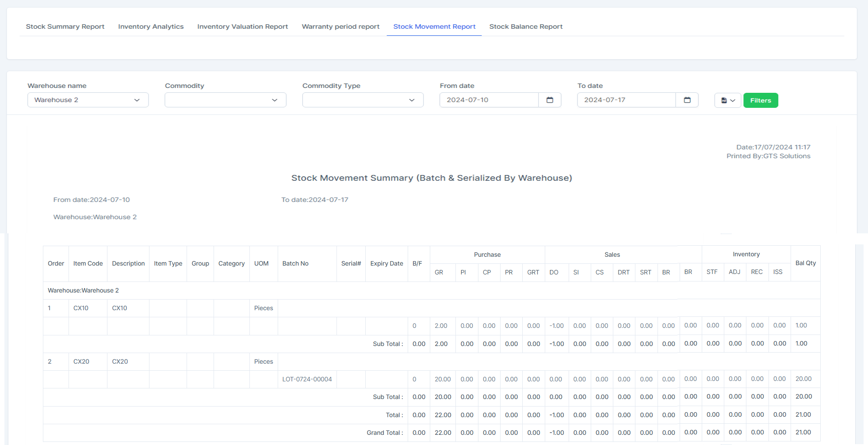Open the export file format dropdown
Screen dimensions: 868x445
(727, 100)
